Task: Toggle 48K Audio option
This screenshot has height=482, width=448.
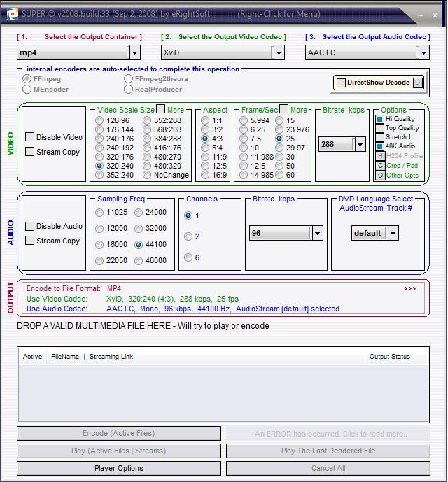Action: pos(380,146)
